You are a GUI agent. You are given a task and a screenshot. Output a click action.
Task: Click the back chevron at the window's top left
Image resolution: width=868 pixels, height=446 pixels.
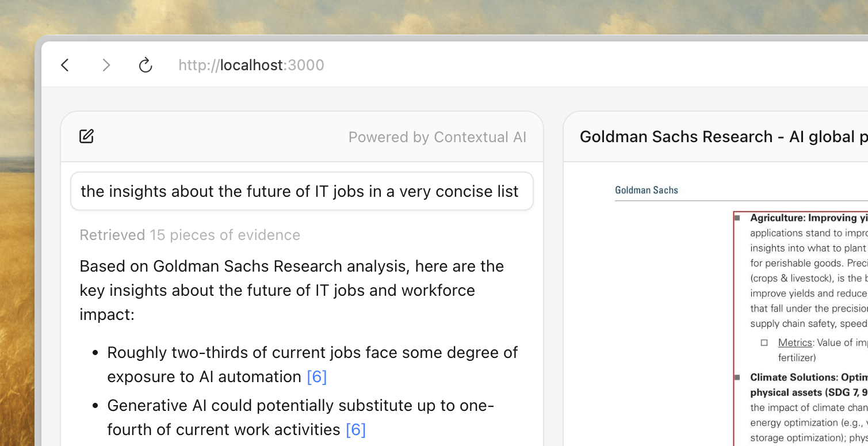(64, 65)
